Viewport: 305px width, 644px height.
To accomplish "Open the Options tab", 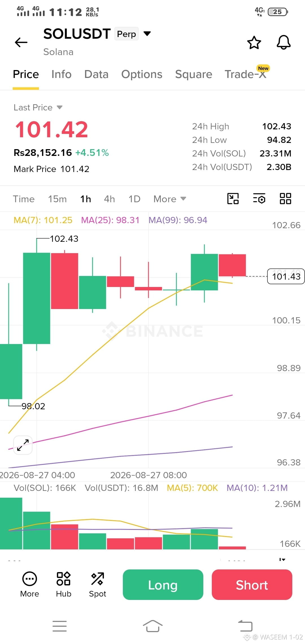I will (142, 74).
